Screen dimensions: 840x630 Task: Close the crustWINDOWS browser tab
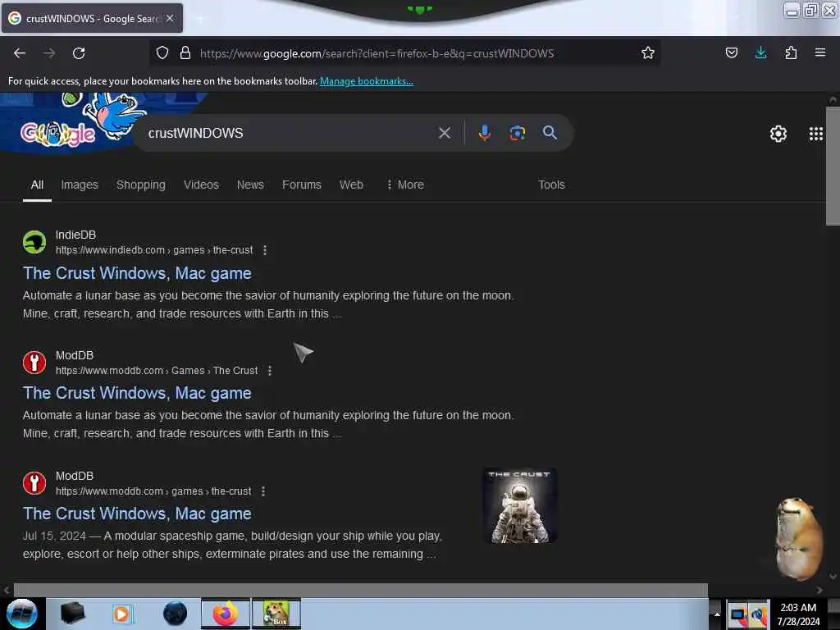pyautogui.click(x=170, y=18)
